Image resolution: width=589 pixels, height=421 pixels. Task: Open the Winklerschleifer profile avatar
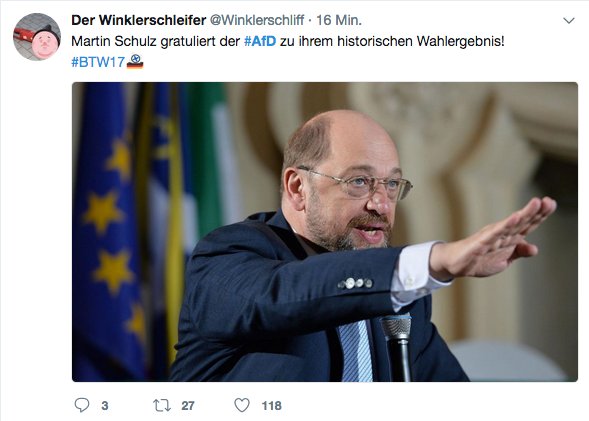pos(37,37)
